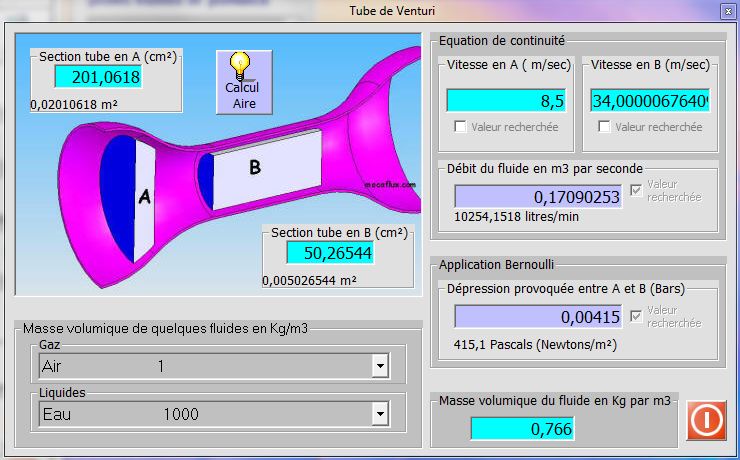Screen dimensions: 740x460
Task: Tick Valeur recherchée under Vitesse en B
Action: 604,126
